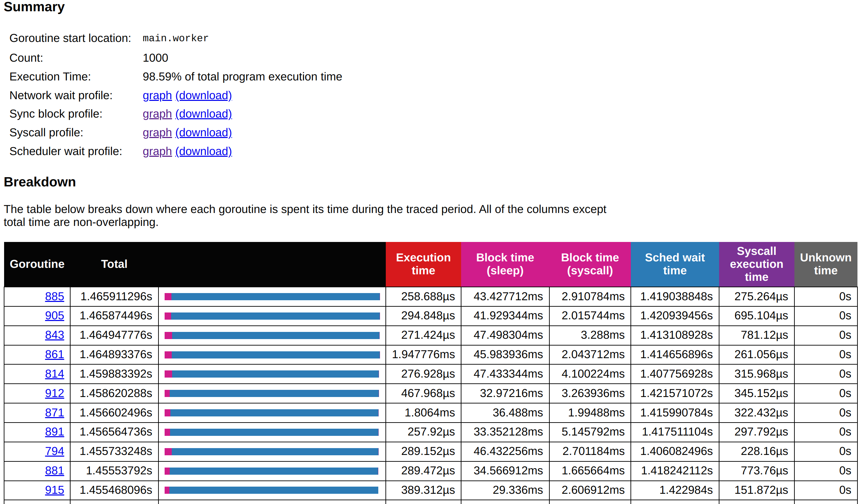Click the Network wait profile download link
Image resolution: width=867 pixels, height=504 pixels.
(x=203, y=95)
